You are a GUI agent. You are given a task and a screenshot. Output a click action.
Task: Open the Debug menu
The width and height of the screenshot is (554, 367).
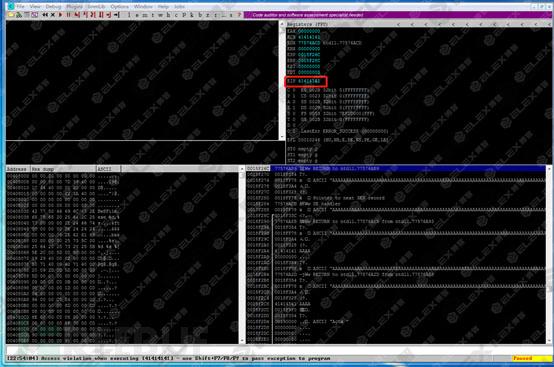click(x=53, y=7)
